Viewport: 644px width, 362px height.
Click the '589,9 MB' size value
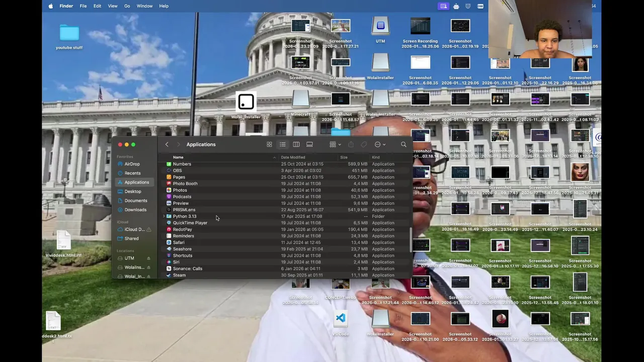(358, 164)
